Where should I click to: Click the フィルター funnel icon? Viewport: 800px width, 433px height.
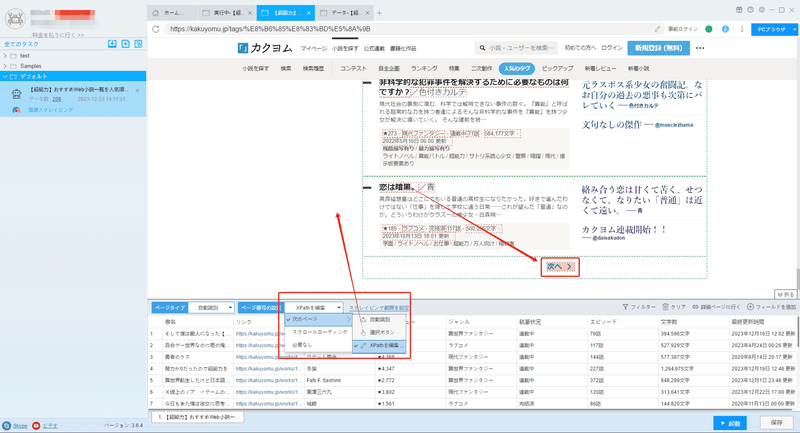pos(626,307)
